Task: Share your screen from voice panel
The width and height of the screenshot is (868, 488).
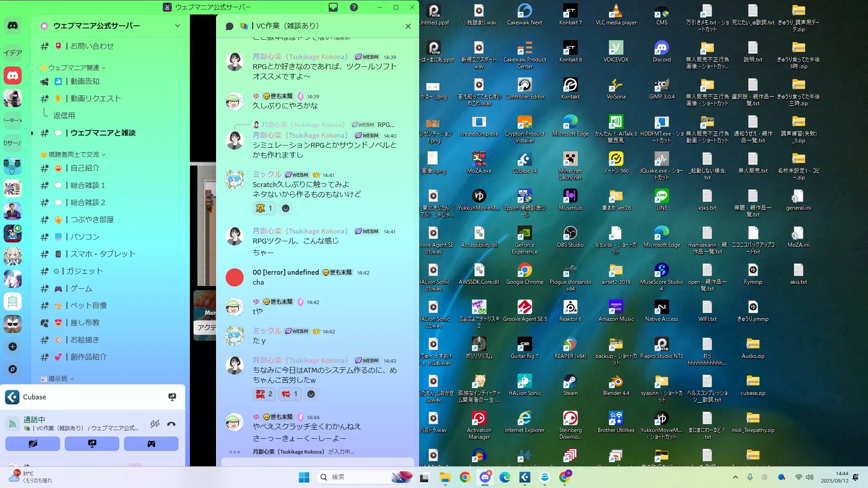Action: click(x=92, y=444)
